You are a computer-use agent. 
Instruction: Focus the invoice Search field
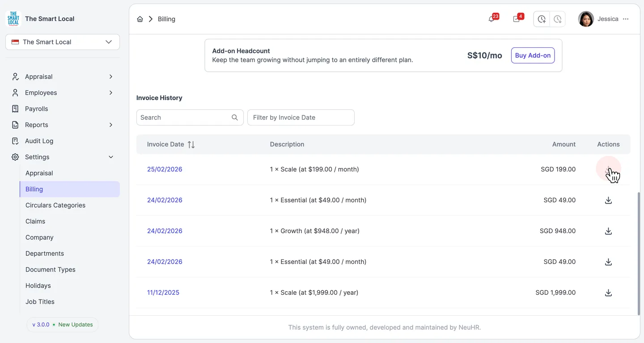[x=190, y=117]
